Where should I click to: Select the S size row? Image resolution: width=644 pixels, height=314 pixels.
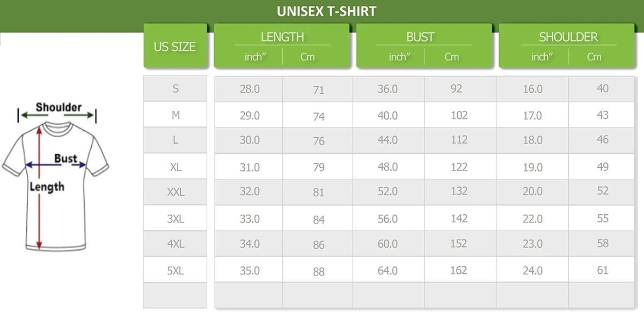[x=175, y=89]
